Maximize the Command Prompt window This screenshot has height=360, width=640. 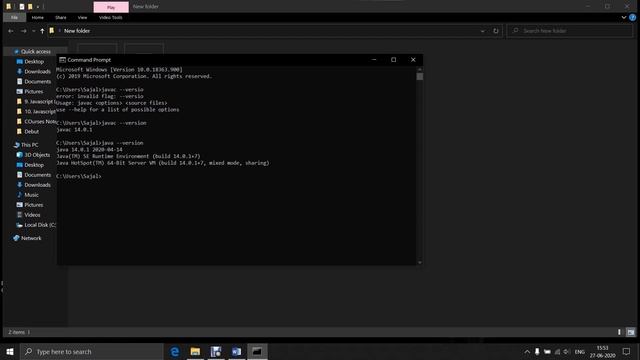click(x=393, y=60)
